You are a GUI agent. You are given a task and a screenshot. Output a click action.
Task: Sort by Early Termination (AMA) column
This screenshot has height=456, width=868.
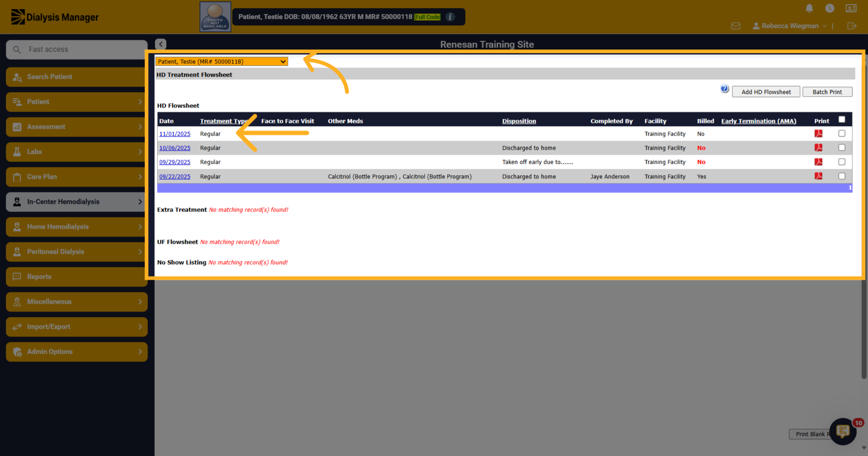(759, 121)
